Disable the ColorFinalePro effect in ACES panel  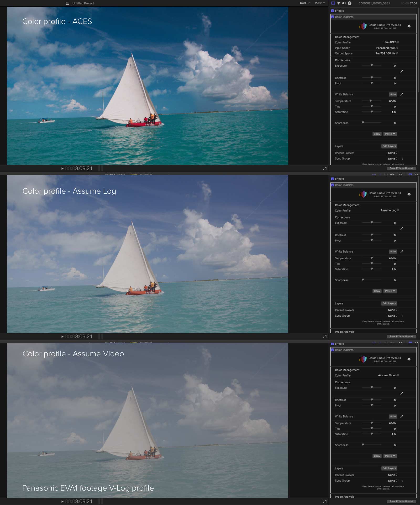[x=333, y=17]
